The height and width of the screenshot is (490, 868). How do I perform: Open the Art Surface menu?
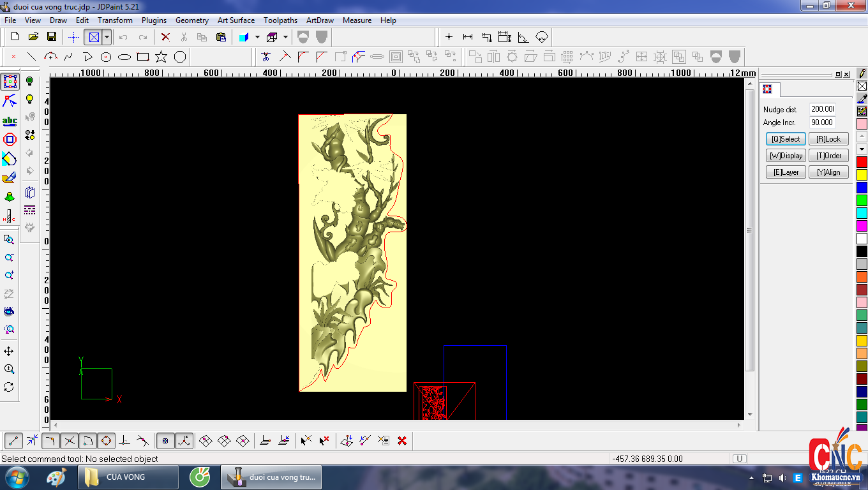tap(236, 20)
